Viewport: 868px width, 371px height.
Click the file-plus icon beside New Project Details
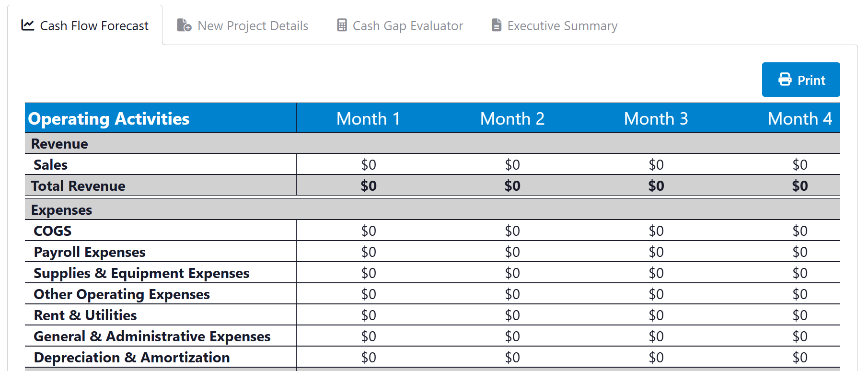click(x=184, y=25)
